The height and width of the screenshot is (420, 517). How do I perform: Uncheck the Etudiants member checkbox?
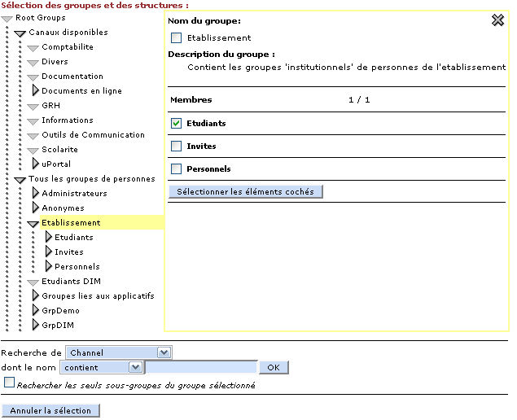pyautogui.click(x=176, y=124)
